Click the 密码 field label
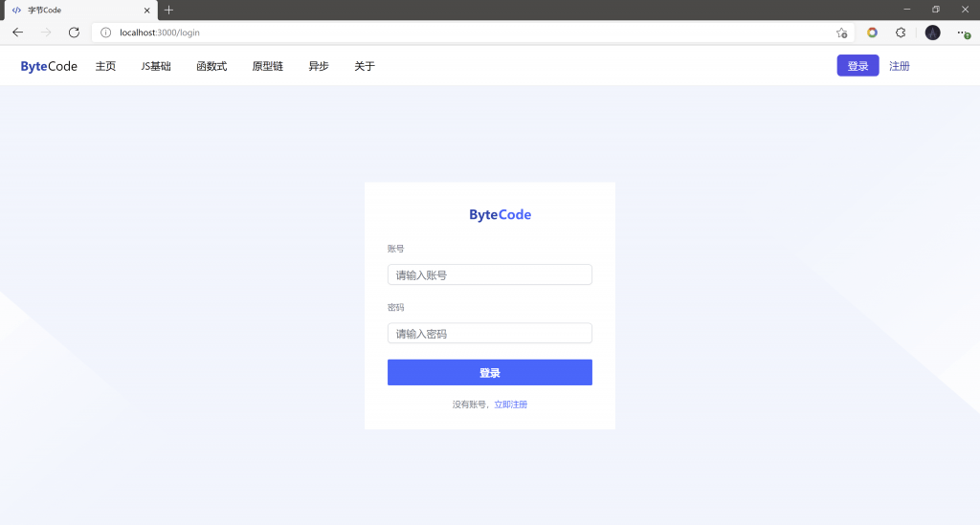The height and width of the screenshot is (525, 980). coord(395,307)
